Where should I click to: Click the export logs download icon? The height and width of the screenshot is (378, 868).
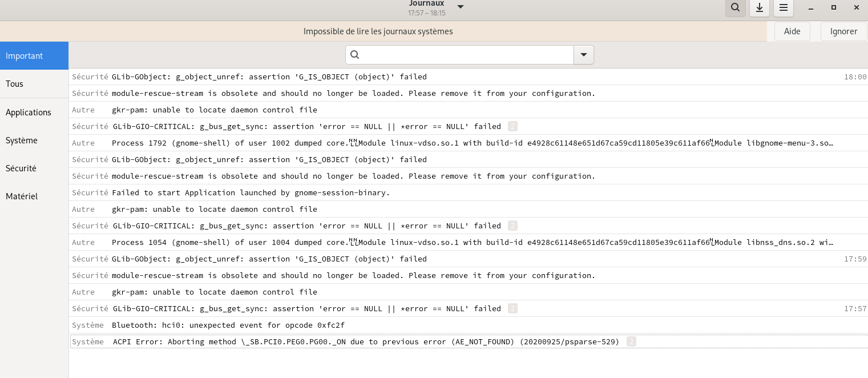point(760,7)
